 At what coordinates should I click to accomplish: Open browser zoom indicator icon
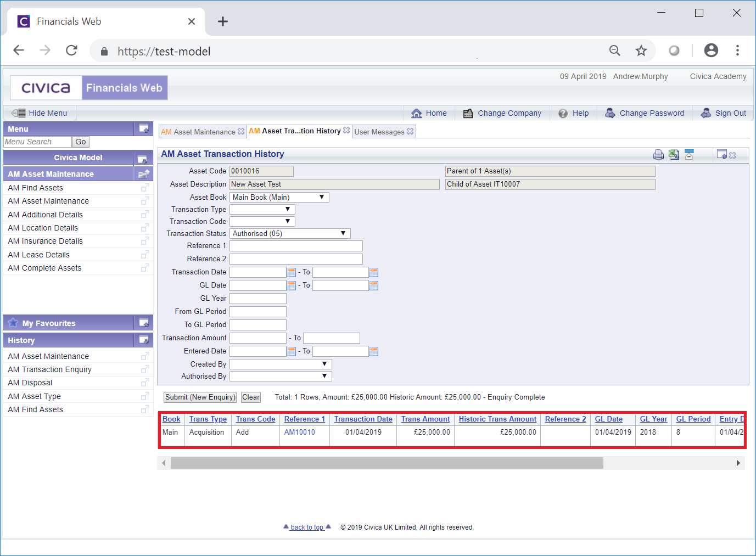[x=615, y=51]
